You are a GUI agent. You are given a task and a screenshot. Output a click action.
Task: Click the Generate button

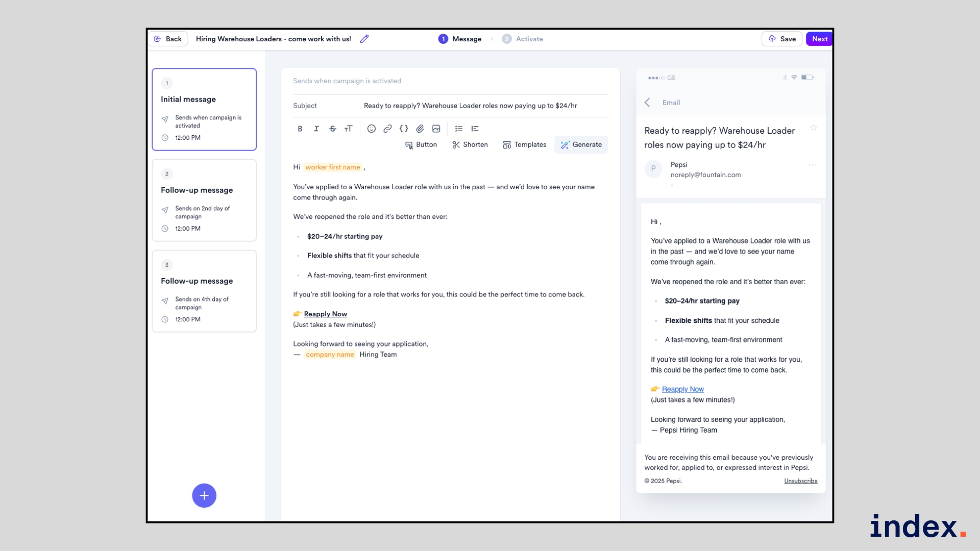[x=581, y=145]
